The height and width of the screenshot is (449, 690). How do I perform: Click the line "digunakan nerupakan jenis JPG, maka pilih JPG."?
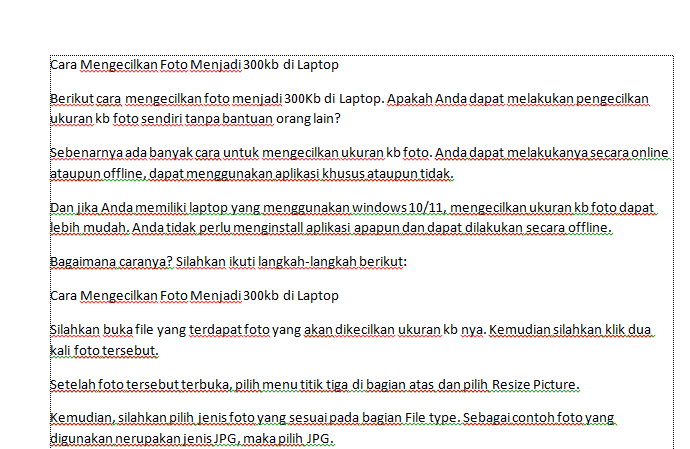[x=192, y=439]
